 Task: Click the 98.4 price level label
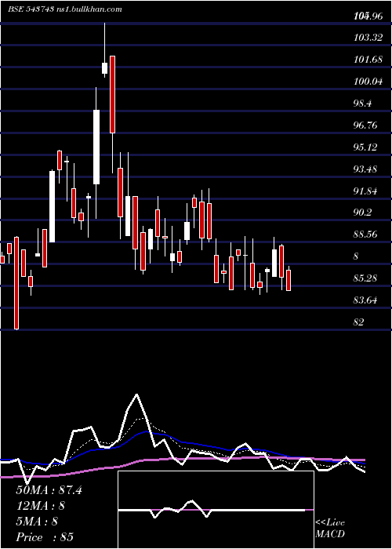(364, 104)
